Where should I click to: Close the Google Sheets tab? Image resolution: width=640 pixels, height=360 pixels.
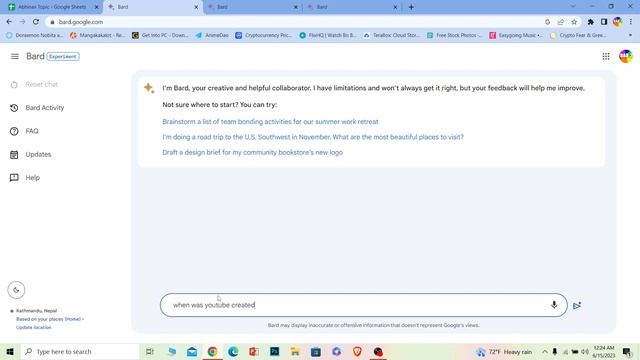pyautogui.click(x=96, y=7)
